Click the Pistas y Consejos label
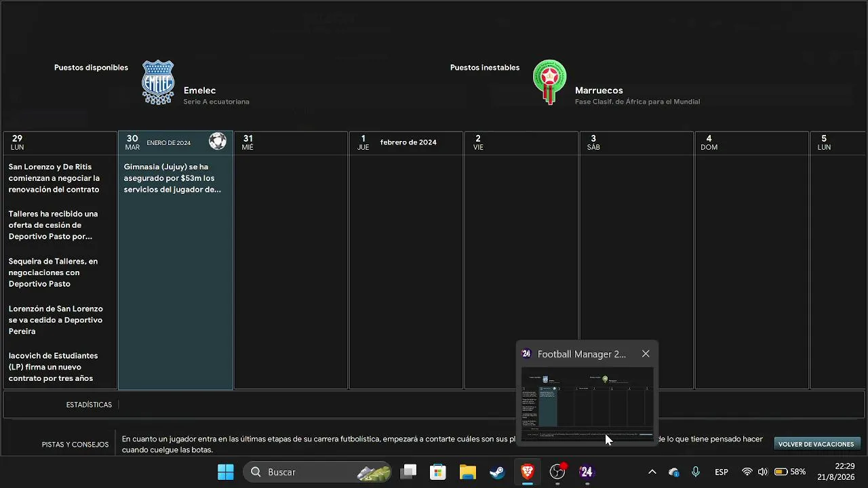Screen dimensions: 868x488 coord(75,445)
